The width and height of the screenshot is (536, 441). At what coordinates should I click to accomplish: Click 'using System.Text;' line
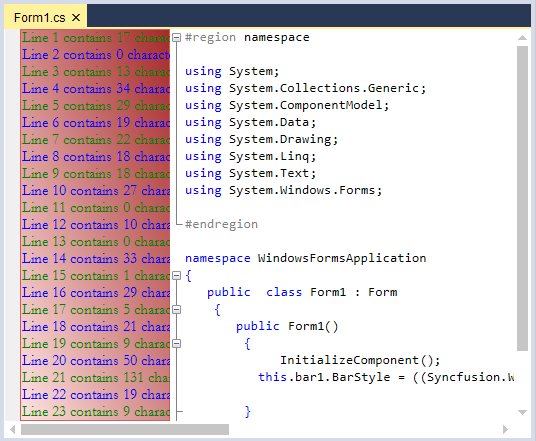click(x=251, y=173)
